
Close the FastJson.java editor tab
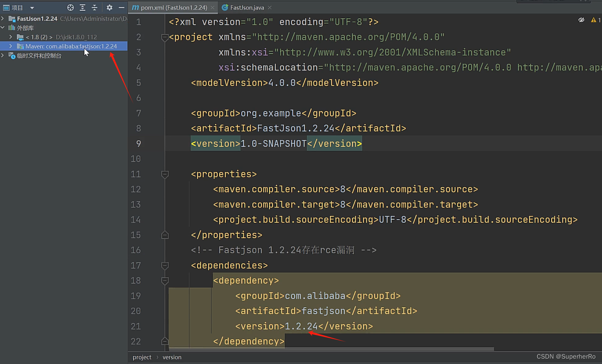coord(269,7)
